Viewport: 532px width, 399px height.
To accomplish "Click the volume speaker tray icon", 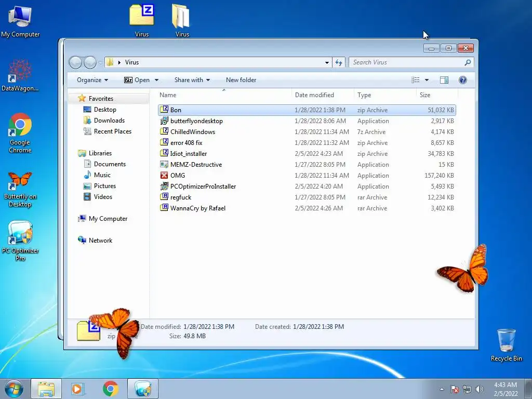I will tap(479, 389).
